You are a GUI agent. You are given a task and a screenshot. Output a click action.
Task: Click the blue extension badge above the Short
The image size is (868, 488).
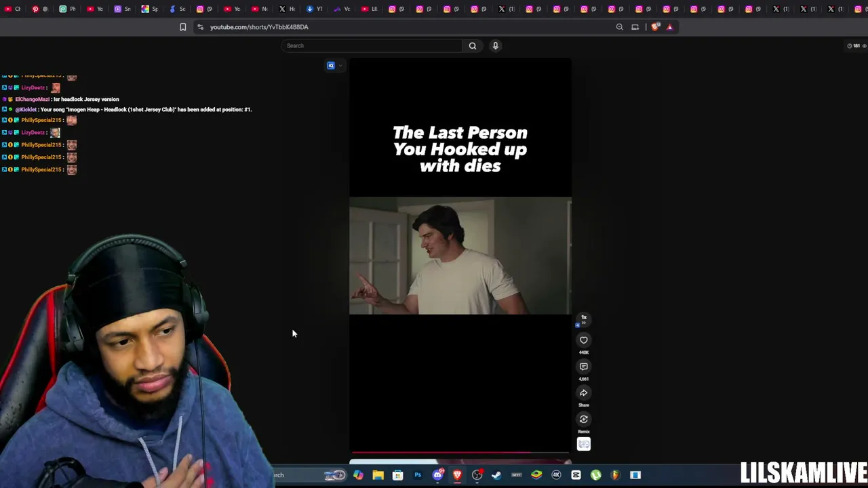coord(331,66)
